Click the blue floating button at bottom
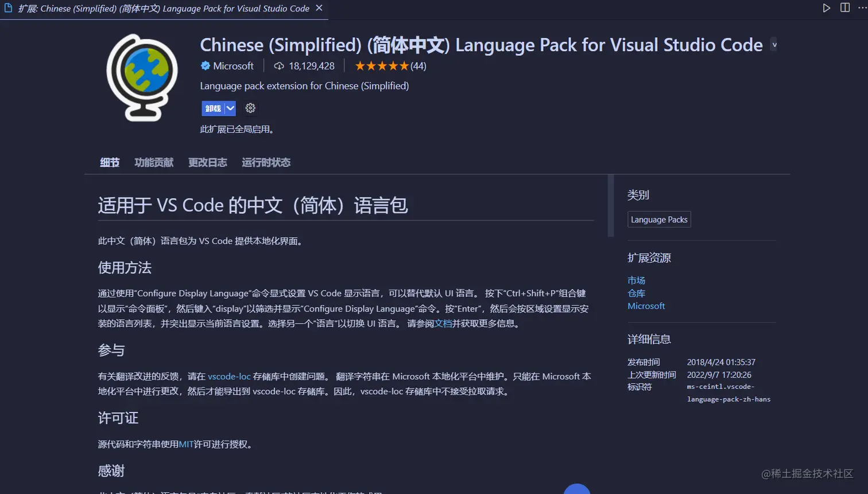 click(577, 489)
